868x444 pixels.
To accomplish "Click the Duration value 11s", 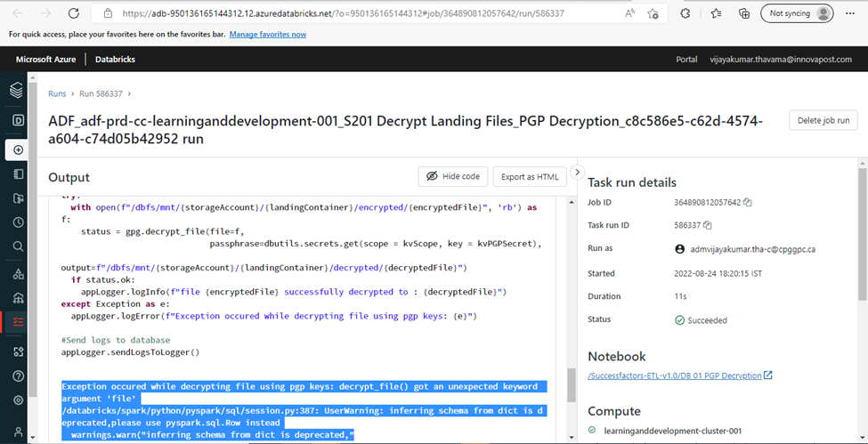I will point(680,296).
